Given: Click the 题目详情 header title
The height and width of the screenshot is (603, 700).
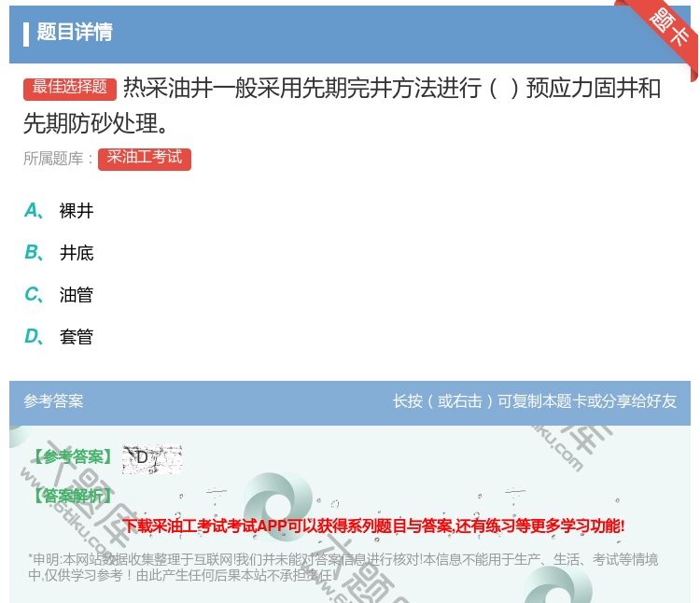Looking at the screenshot, I should coord(75,32).
